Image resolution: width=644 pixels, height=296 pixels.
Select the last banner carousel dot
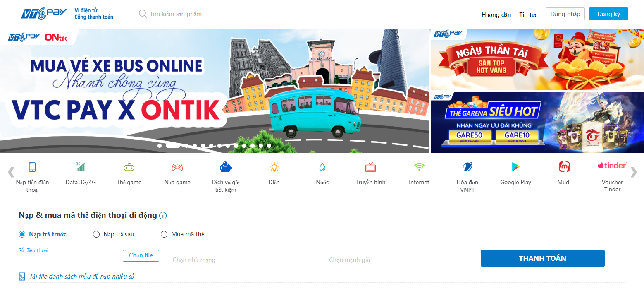tap(269, 146)
